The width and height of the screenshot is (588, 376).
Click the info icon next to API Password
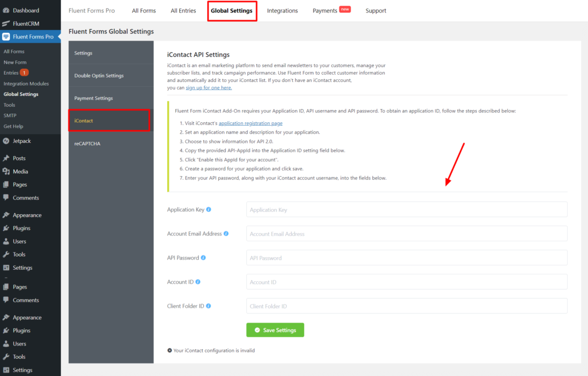point(203,258)
